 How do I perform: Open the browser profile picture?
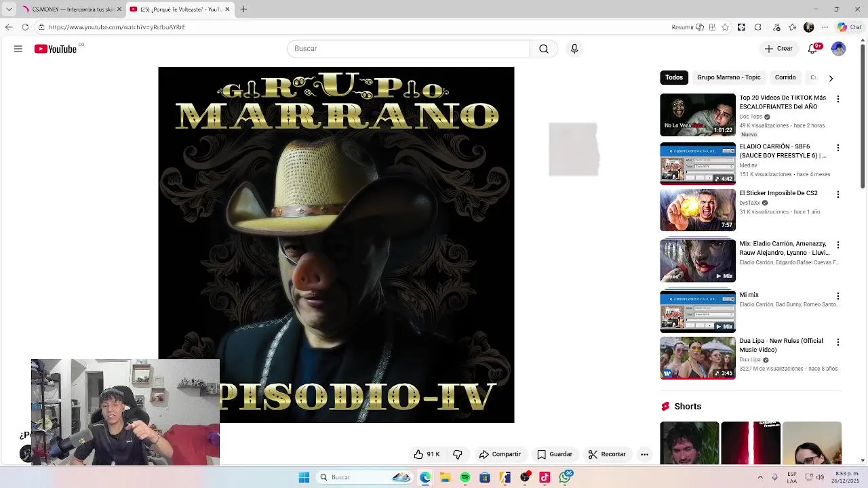pos(808,27)
